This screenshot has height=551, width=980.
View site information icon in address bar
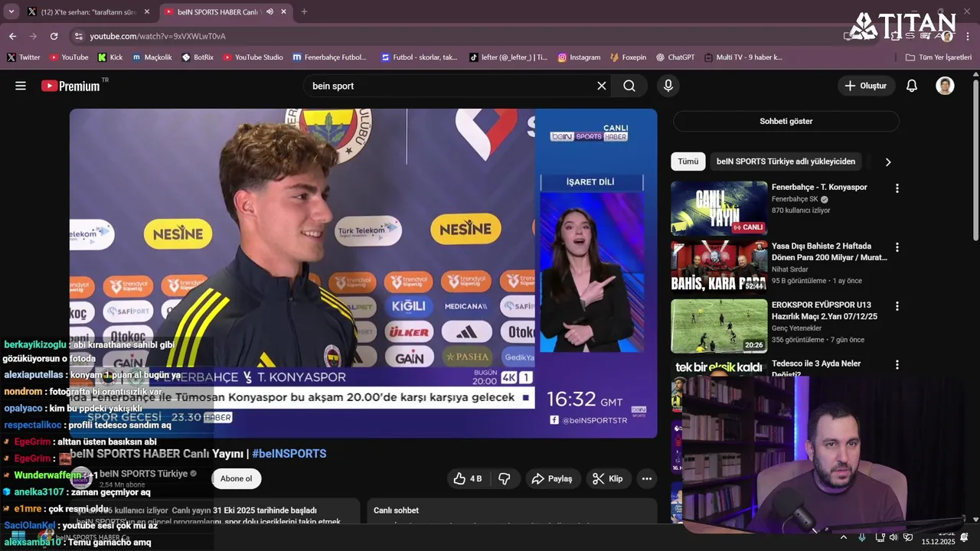pos(78,36)
